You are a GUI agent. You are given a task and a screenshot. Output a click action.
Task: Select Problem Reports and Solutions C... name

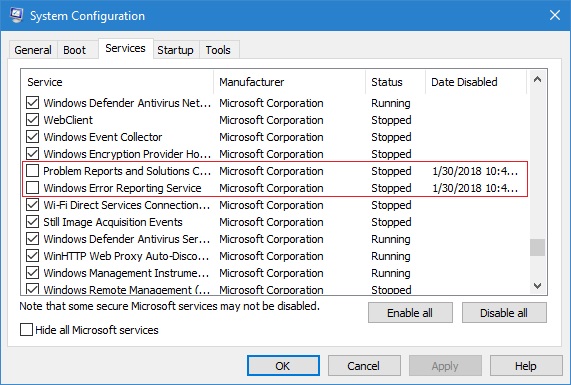[127, 171]
